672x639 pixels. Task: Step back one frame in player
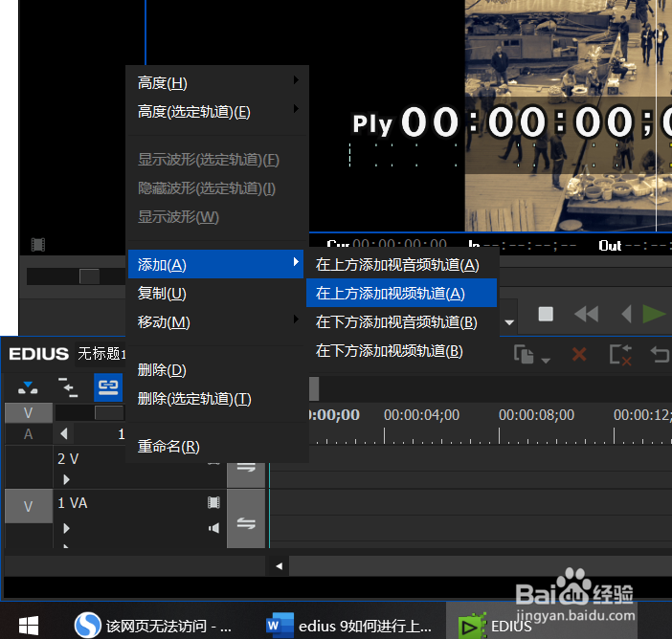tap(626, 314)
